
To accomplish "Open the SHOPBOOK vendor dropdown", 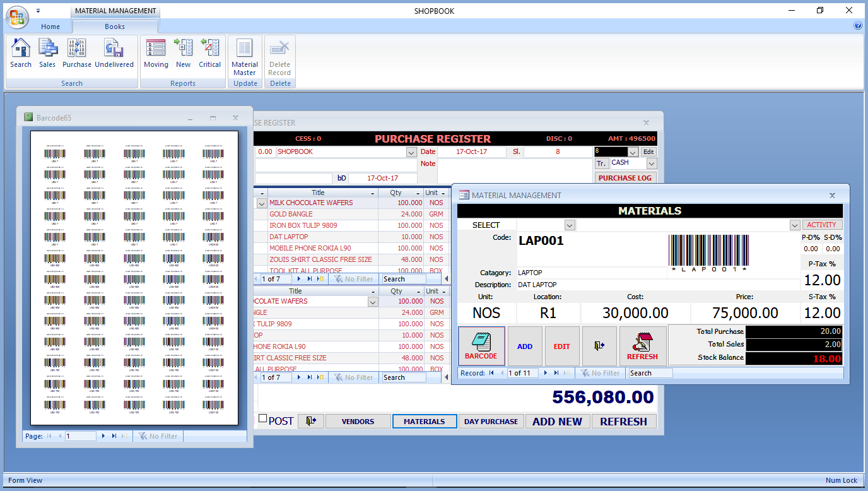I will [x=411, y=152].
